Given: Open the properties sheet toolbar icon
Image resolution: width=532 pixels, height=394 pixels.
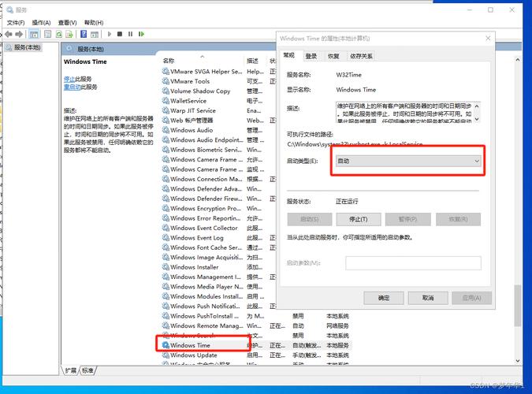Looking at the screenshot, I should pos(48,34).
